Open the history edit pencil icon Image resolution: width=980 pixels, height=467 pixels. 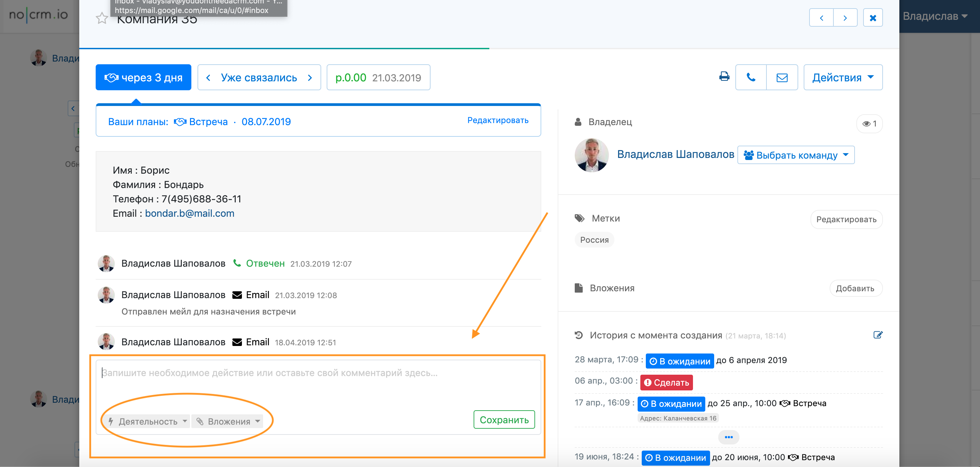[877, 335]
